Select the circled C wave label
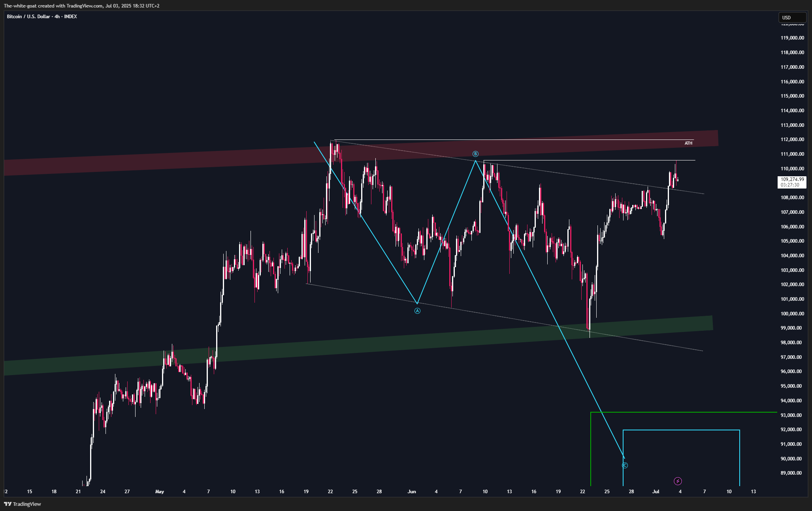 pyautogui.click(x=625, y=466)
